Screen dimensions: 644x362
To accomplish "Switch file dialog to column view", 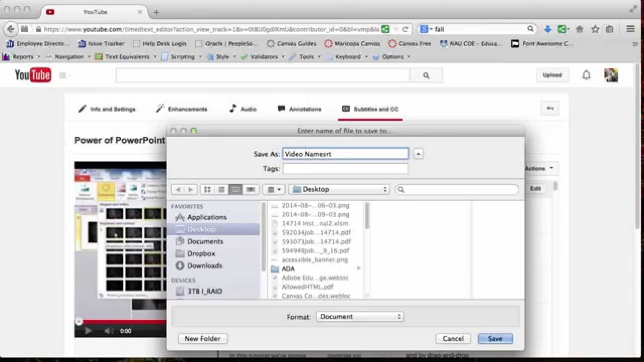I will [x=235, y=190].
